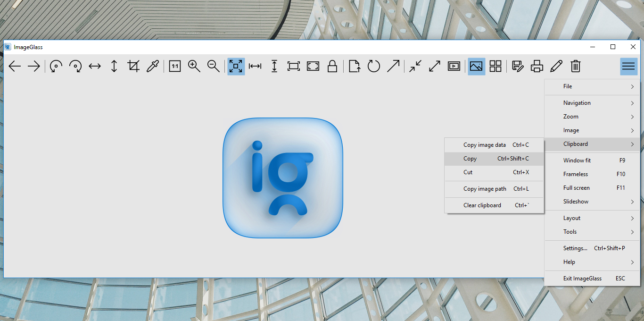Viewport: 644px width, 321px height.
Task: Scale image to height
Action: pos(274,67)
